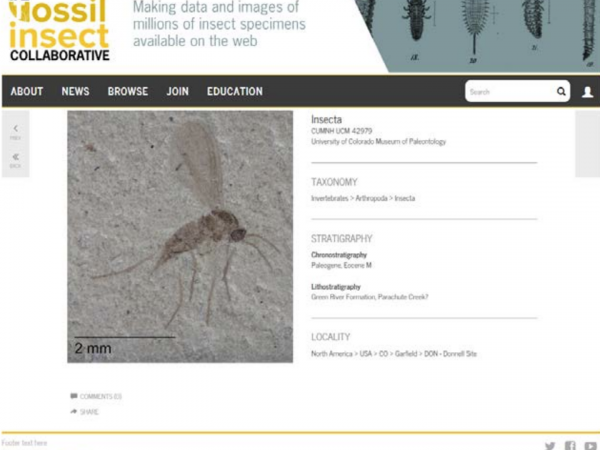This screenshot has height=450, width=600.
Task: Go to previous specimen with Prev arrow
Action: click(x=15, y=130)
